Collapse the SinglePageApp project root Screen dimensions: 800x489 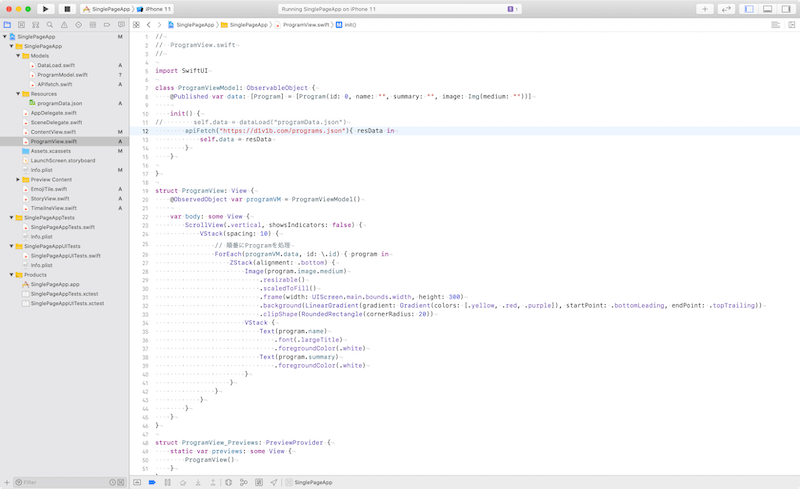click(5, 37)
